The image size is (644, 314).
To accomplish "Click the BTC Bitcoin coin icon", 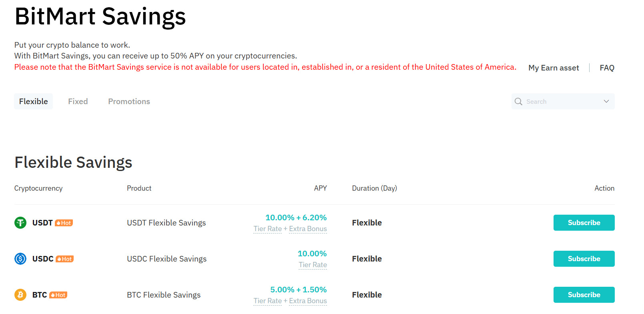I will click(20, 295).
